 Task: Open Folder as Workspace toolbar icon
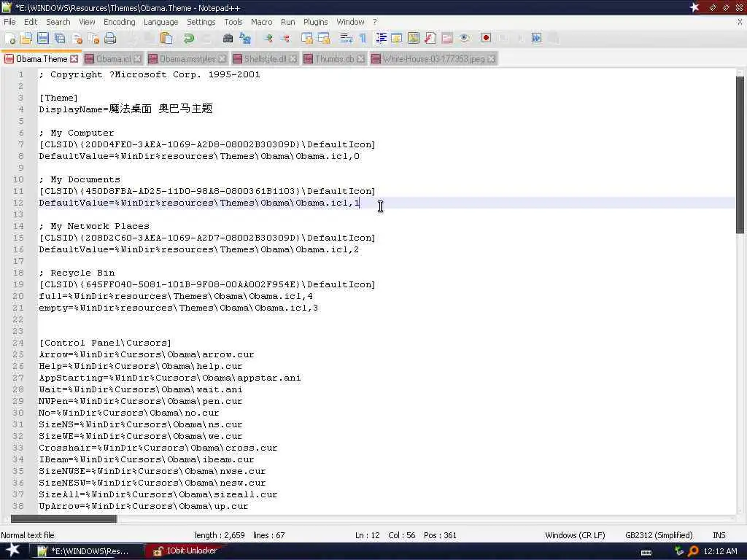coord(447,39)
